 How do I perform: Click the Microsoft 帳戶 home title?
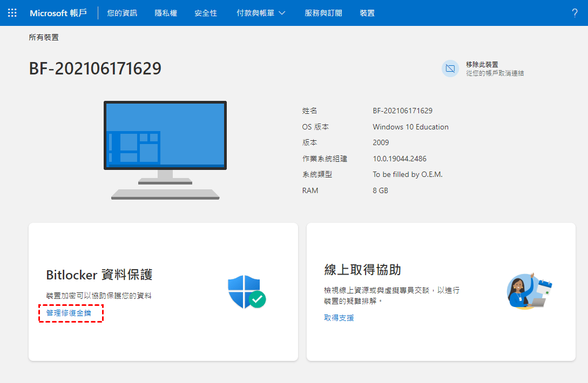point(58,13)
